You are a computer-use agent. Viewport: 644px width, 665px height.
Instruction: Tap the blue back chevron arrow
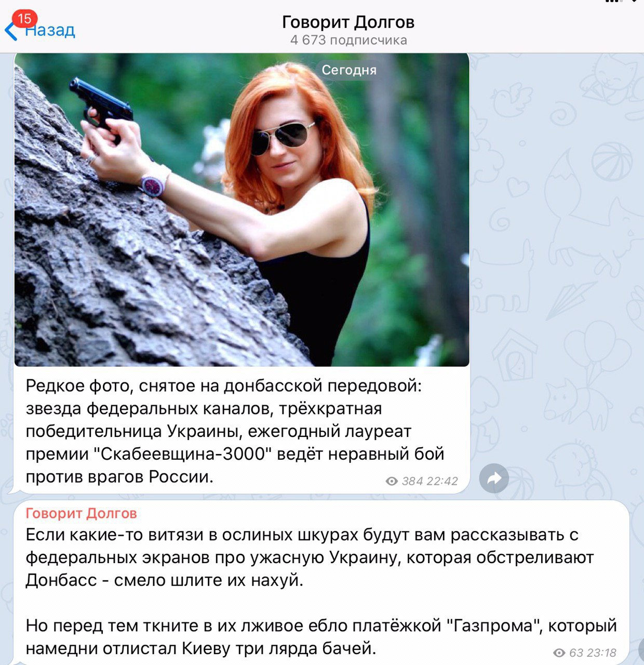pyautogui.click(x=10, y=31)
